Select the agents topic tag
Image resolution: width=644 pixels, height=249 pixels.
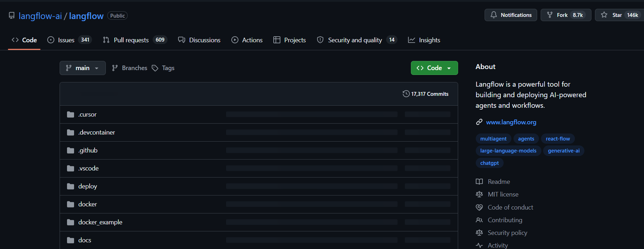tap(526, 139)
